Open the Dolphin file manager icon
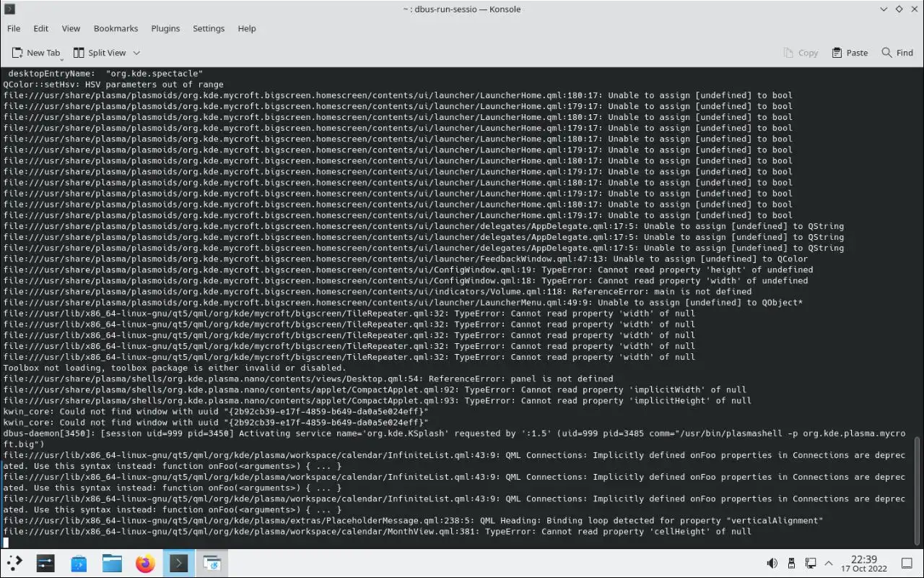The height and width of the screenshot is (578, 924). click(112, 563)
